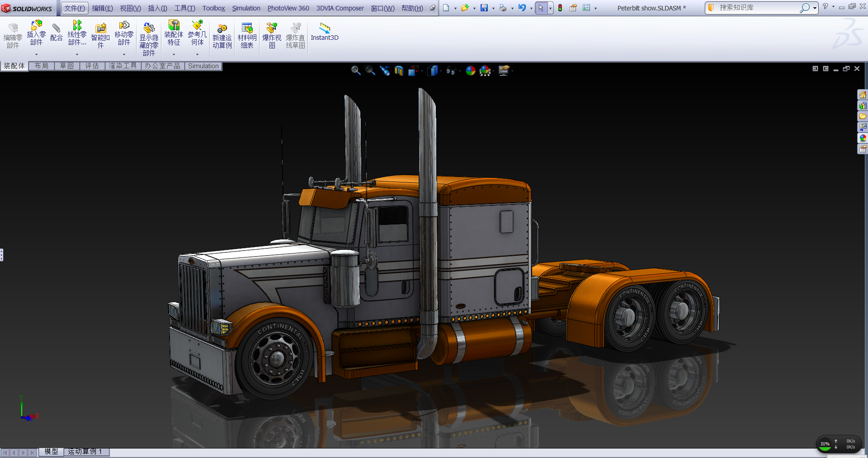
Task: Open the 编辑(E) Edit menu
Action: (103, 8)
